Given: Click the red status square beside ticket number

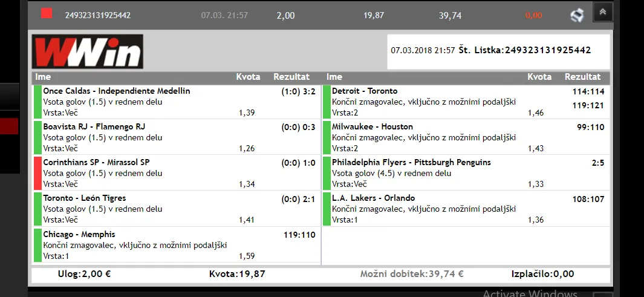Looking at the screenshot, I should [x=47, y=13].
